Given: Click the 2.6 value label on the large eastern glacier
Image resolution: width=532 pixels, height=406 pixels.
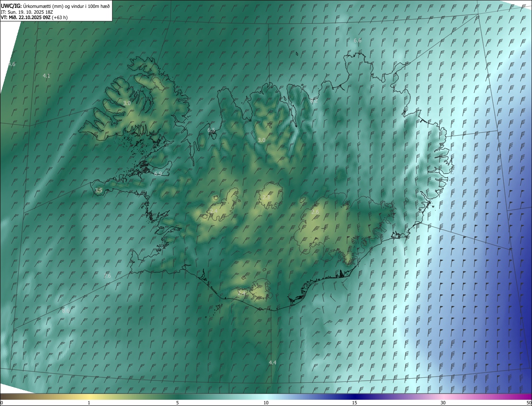Looking at the screenshot, I should [315, 212].
